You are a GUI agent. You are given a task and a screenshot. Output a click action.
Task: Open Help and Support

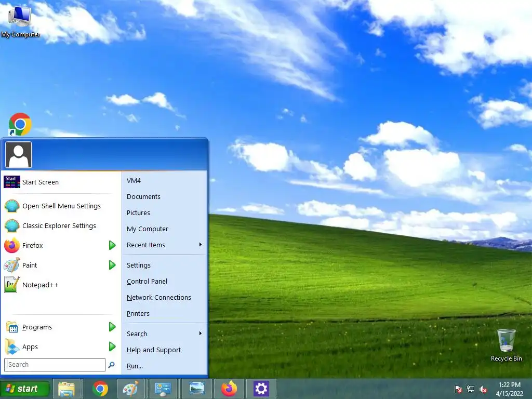click(x=153, y=350)
